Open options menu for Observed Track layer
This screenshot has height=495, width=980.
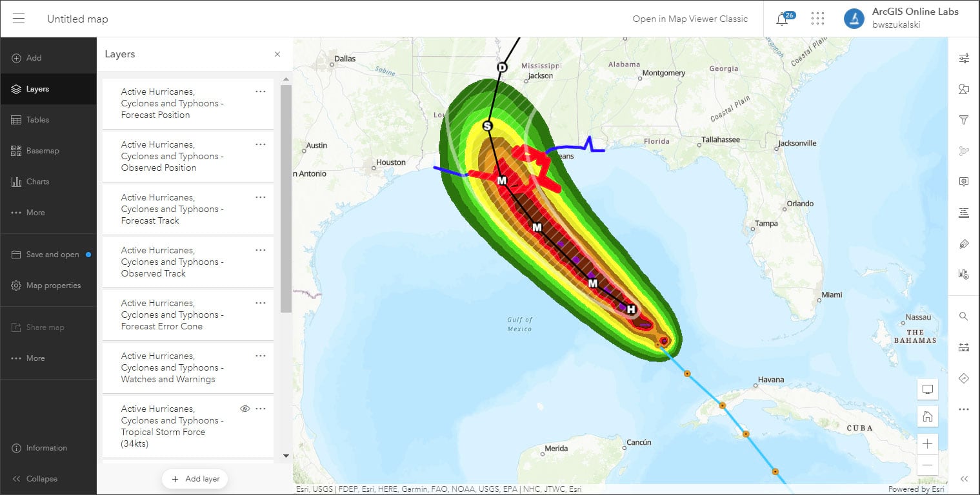coord(261,249)
